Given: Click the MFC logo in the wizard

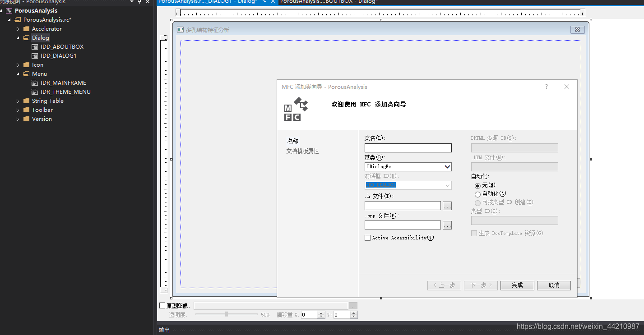Looking at the screenshot, I should pyautogui.click(x=296, y=109).
